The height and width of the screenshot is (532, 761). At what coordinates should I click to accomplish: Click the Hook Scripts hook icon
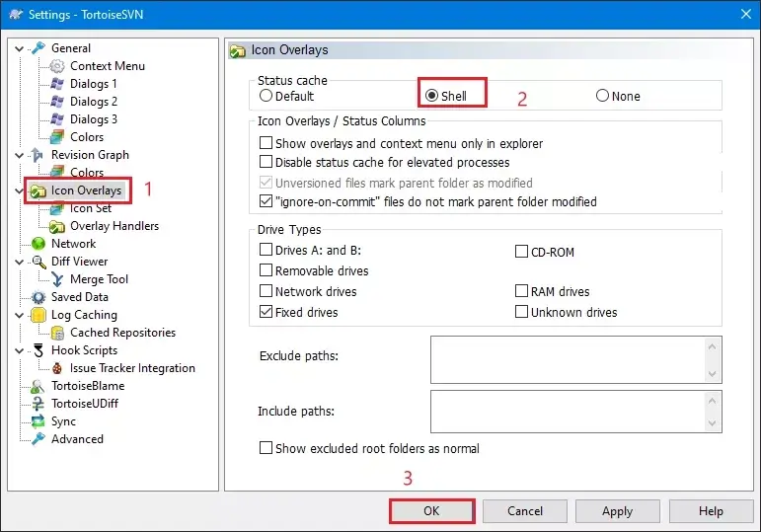38,350
